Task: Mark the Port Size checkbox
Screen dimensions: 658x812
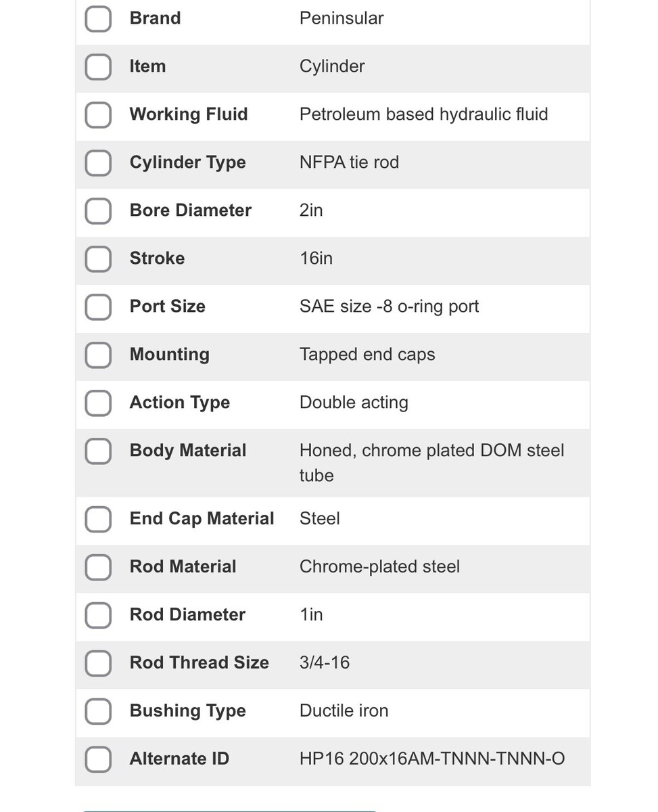Action: 98,307
